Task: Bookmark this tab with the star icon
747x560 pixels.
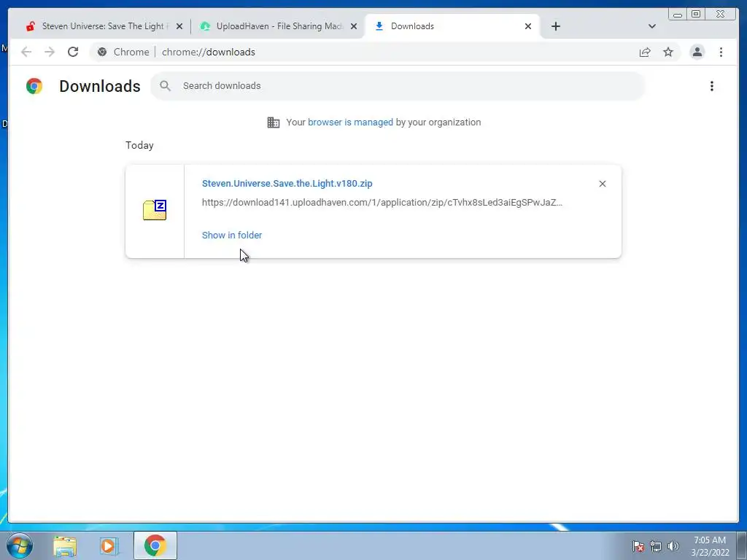Action: (x=668, y=52)
